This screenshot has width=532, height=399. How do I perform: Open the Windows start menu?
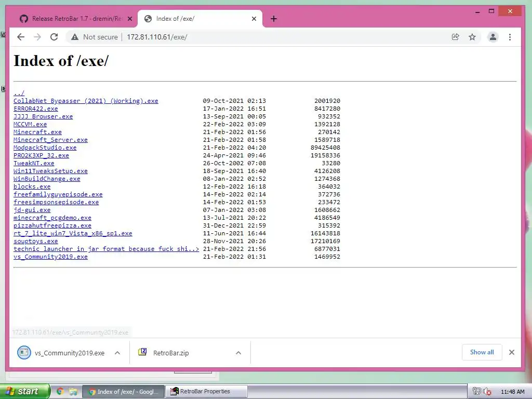click(x=25, y=391)
